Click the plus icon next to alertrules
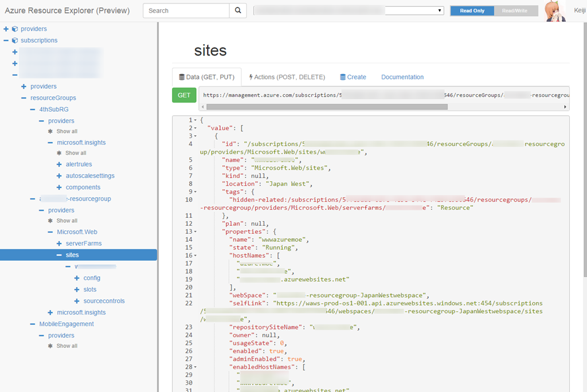 [60, 164]
